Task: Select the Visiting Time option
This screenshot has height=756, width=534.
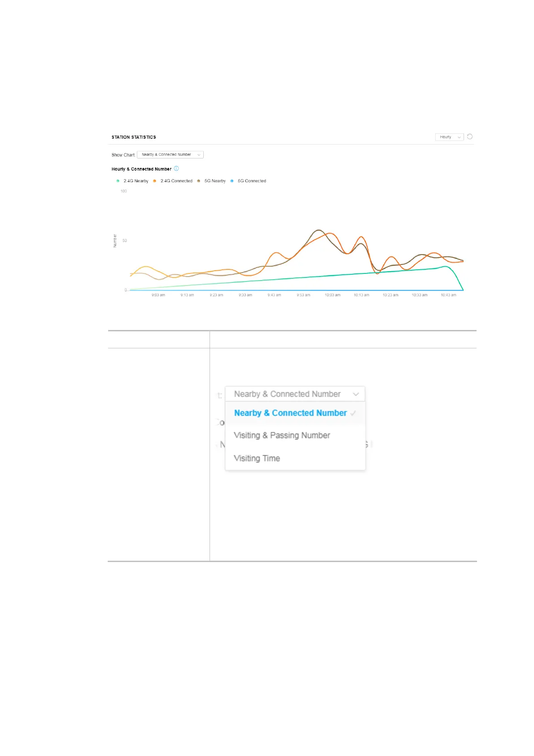Action: [x=257, y=458]
